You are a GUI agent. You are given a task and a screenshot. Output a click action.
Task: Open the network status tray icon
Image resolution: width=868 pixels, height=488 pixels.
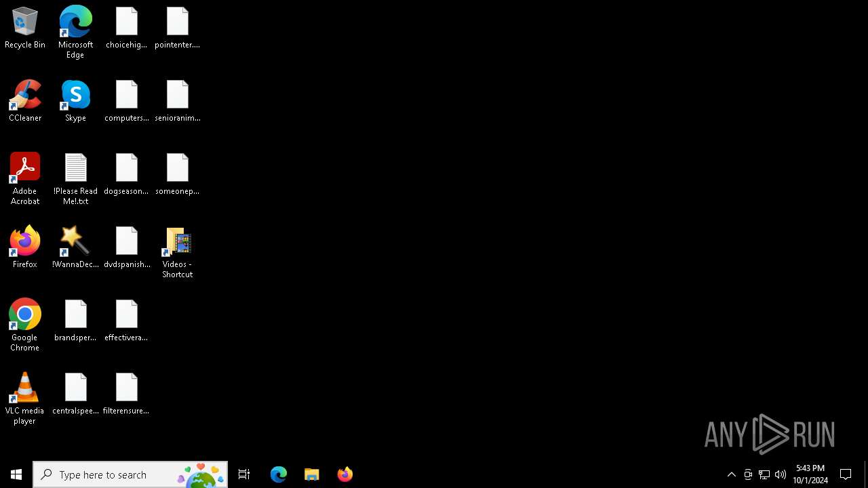(x=764, y=474)
